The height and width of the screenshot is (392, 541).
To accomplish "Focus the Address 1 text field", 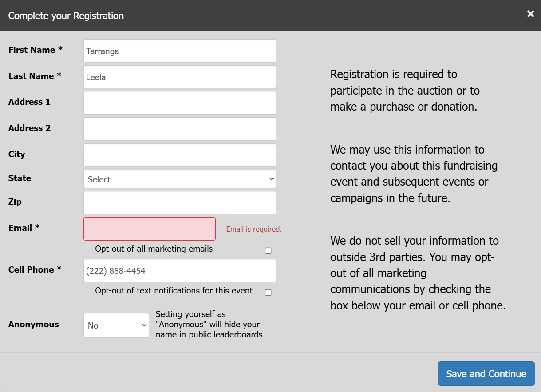I will [x=180, y=103].
